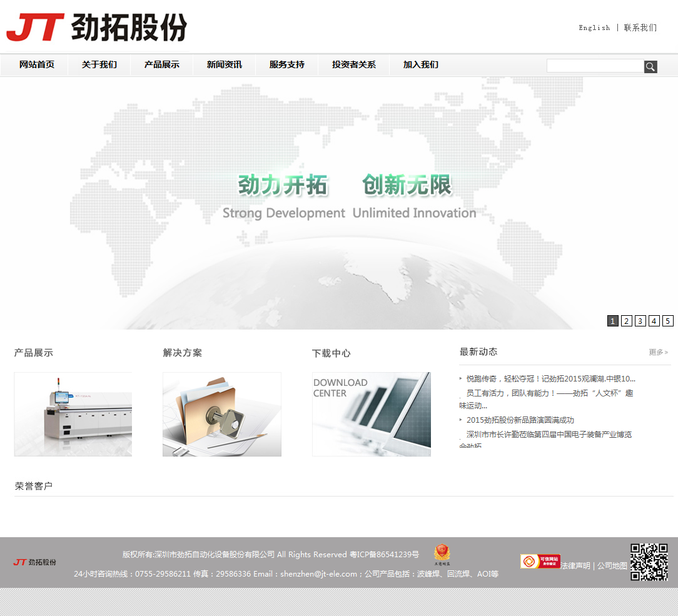Viewport: 678px width, 616px height.
Task: Open the 法律声明 footer link
Action: 575,566
